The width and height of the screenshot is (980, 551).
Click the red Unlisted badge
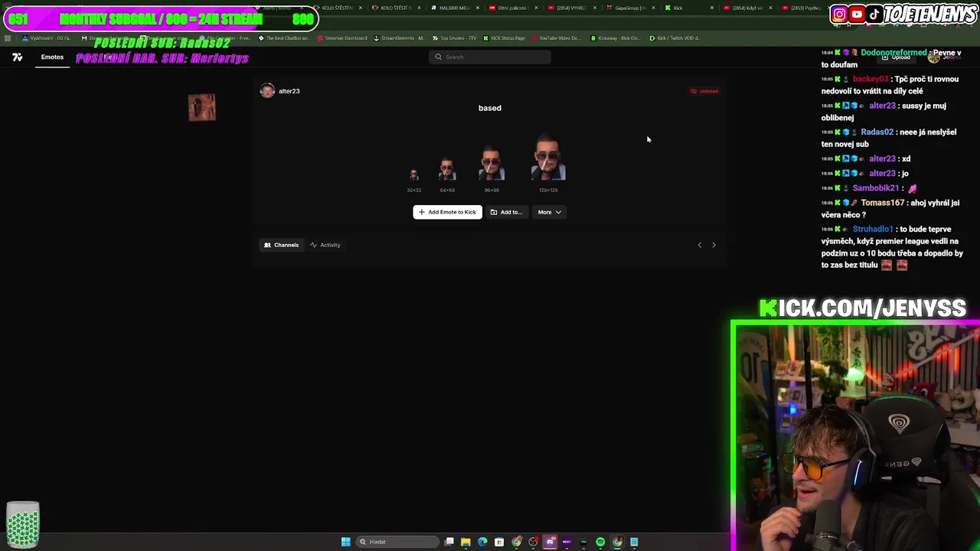coord(704,91)
